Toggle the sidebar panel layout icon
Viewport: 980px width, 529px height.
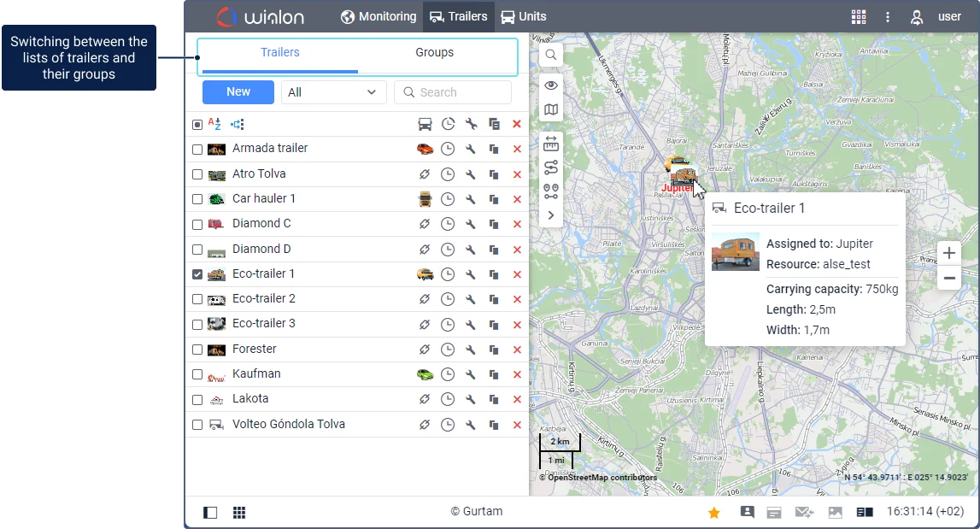coord(211,513)
